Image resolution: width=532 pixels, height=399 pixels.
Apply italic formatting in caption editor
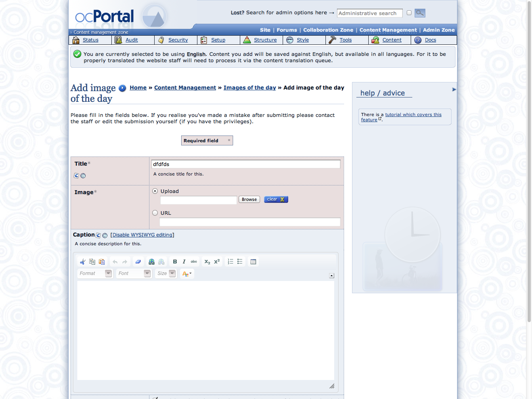tap(184, 262)
